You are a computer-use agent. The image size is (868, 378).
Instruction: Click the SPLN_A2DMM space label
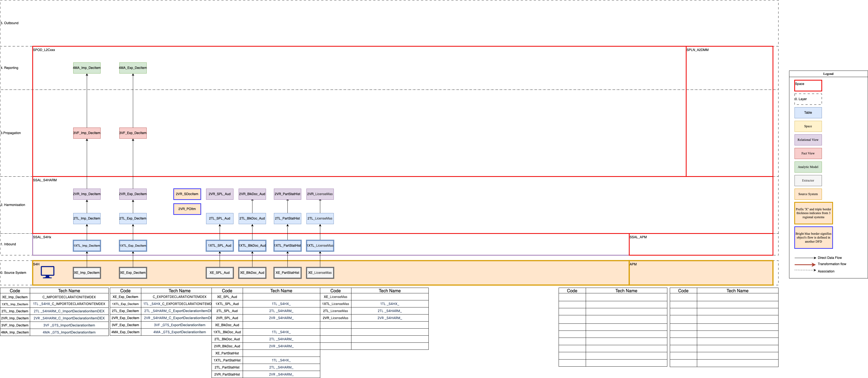[x=697, y=50]
